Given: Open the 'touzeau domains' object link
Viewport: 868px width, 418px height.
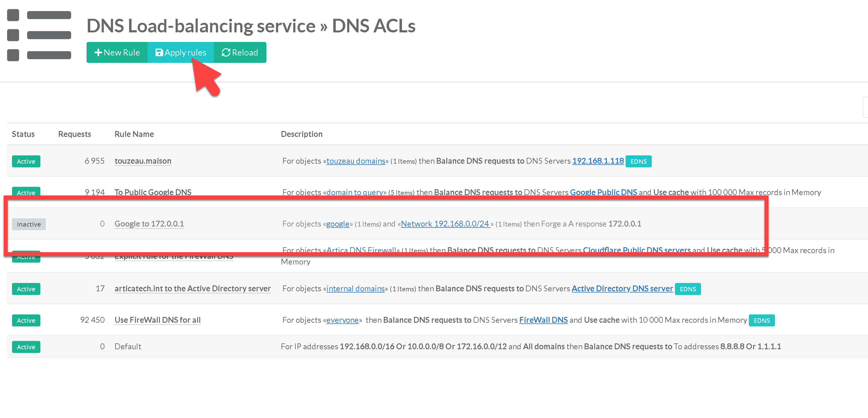Looking at the screenshot, I should [x=355, y=161].
